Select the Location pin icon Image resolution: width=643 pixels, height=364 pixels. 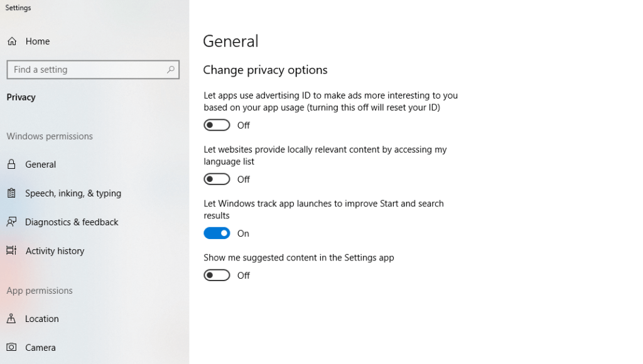[x=10, y=319]
